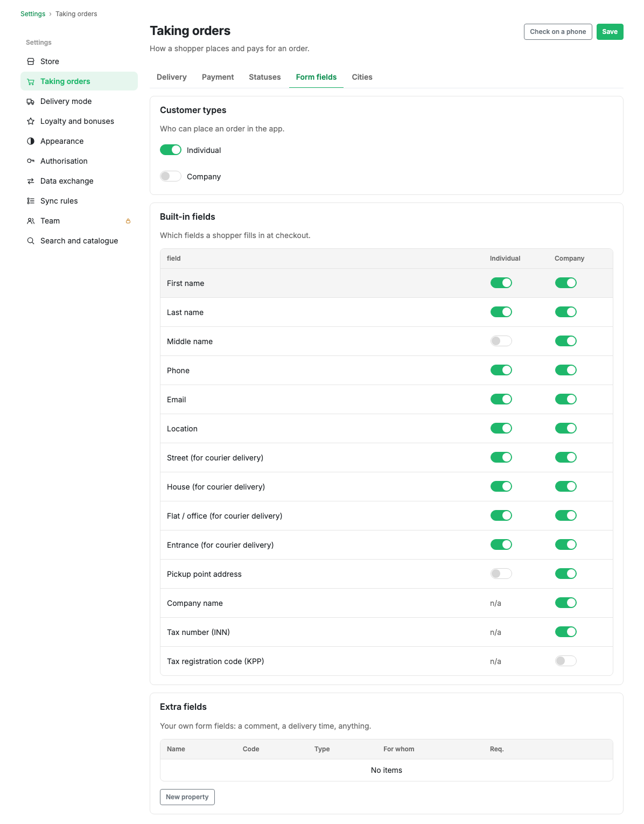Toggle Email for Company
This screenshot has height=824, width=644.
click(566, 399)
